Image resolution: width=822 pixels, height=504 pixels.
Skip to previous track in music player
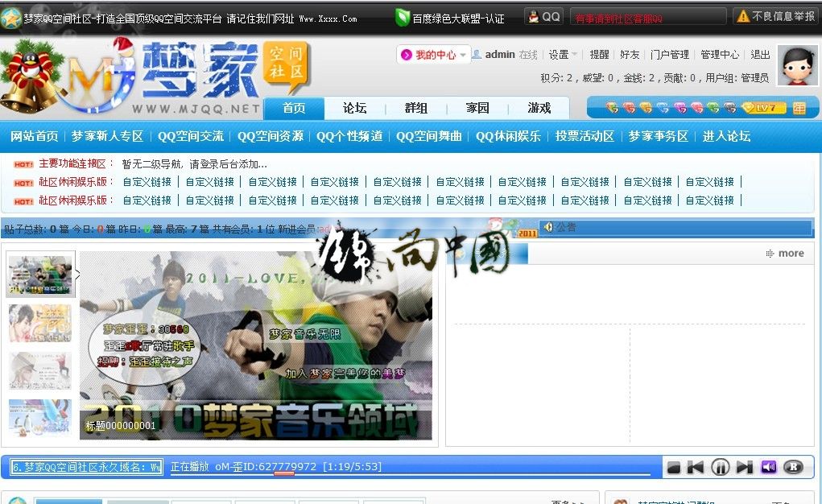pyautogui.click(x=696, y=467)
